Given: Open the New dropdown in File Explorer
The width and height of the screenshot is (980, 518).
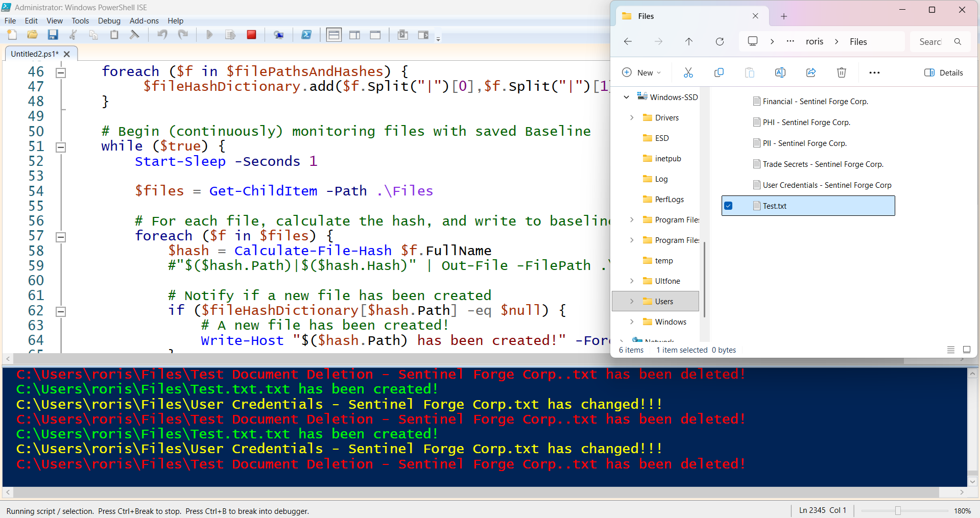Looking at the screenshot, I should (x=641, y=72).
